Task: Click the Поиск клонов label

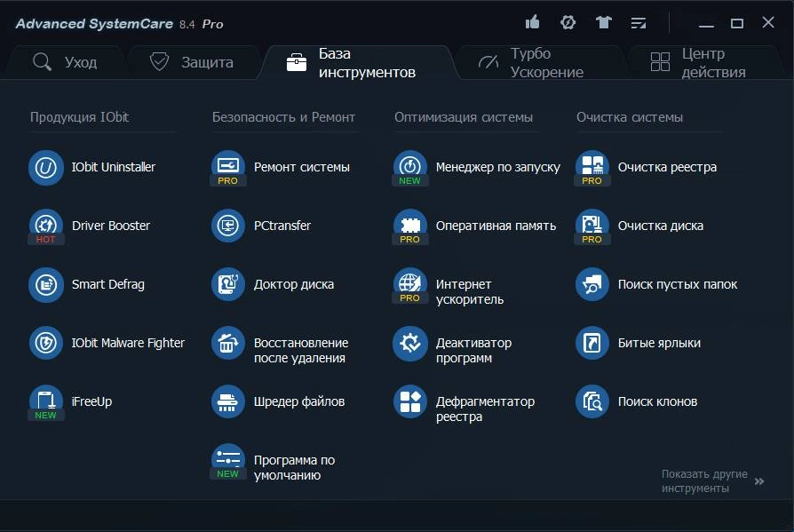Action: pos(657,402)
